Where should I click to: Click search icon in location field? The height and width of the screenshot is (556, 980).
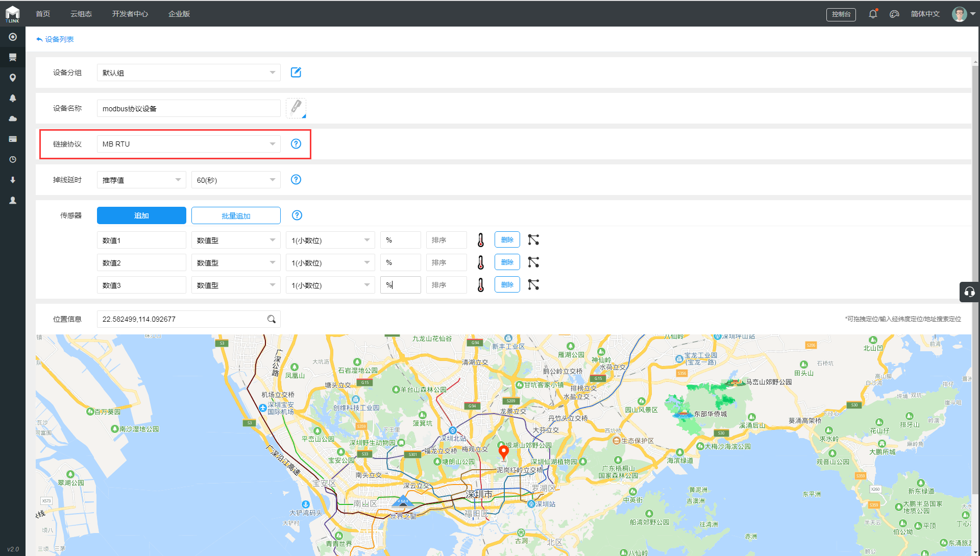(272, 319)
